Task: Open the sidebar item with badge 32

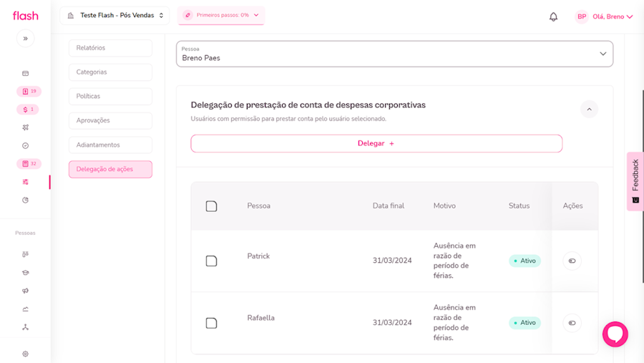Action: pos(29,164)
